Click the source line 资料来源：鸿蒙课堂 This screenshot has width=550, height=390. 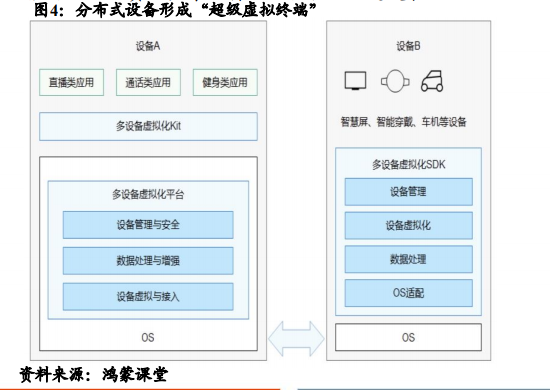click(94, 375)
